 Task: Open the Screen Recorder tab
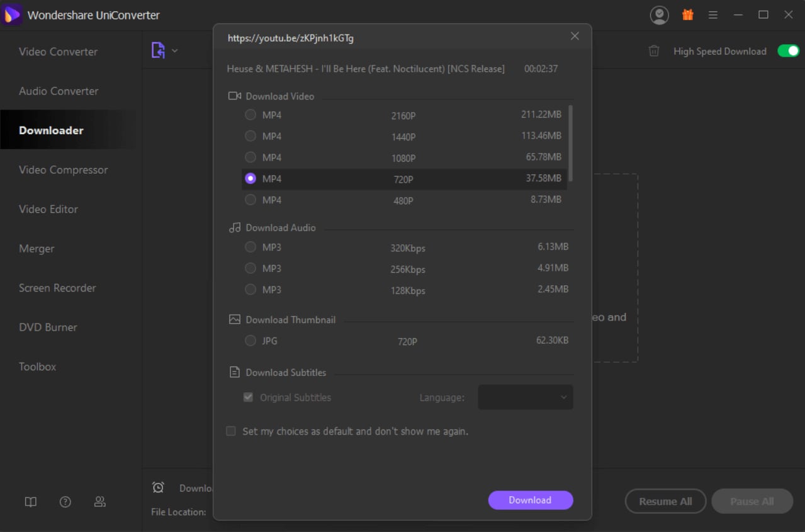[x=57, y=288]
